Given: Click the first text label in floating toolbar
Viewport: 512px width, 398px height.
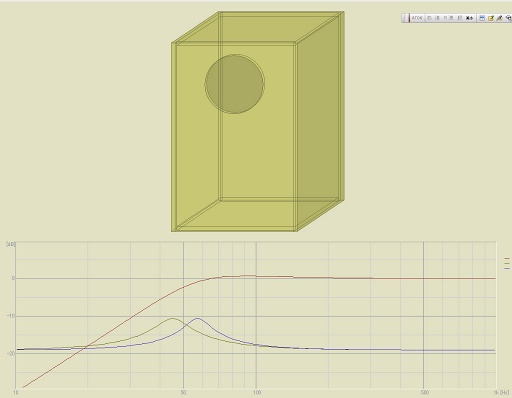Looking at the screenshot, I should (x=417, y=18).
